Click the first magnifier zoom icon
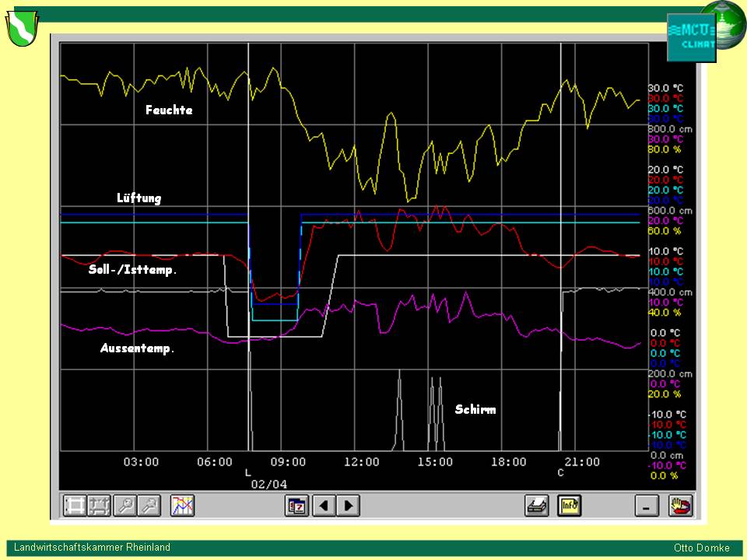Viewport: 747px width, 560px height. tap(124, 506)
